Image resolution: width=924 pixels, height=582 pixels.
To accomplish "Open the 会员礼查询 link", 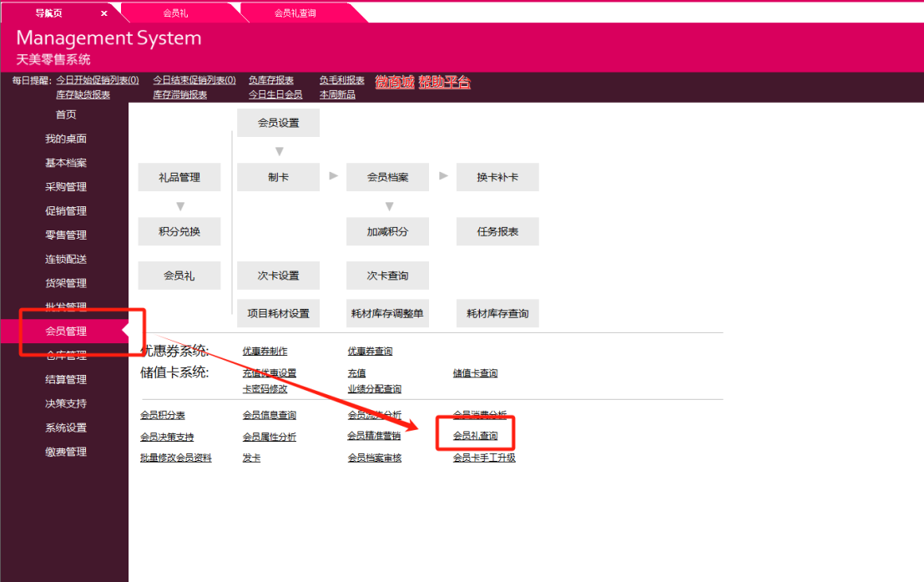I will pyautogui.click(x=475, y=436).
